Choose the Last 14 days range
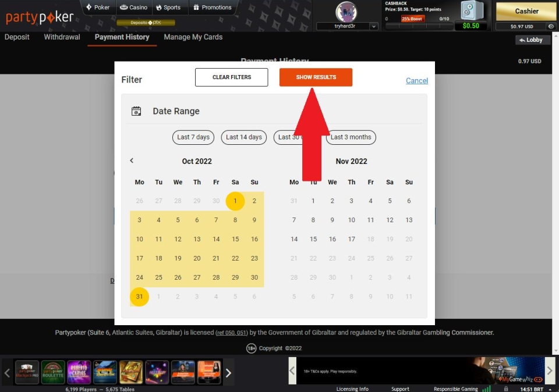Image resolution: width=559 pixels, height=392 pixels. click(243, 137)
